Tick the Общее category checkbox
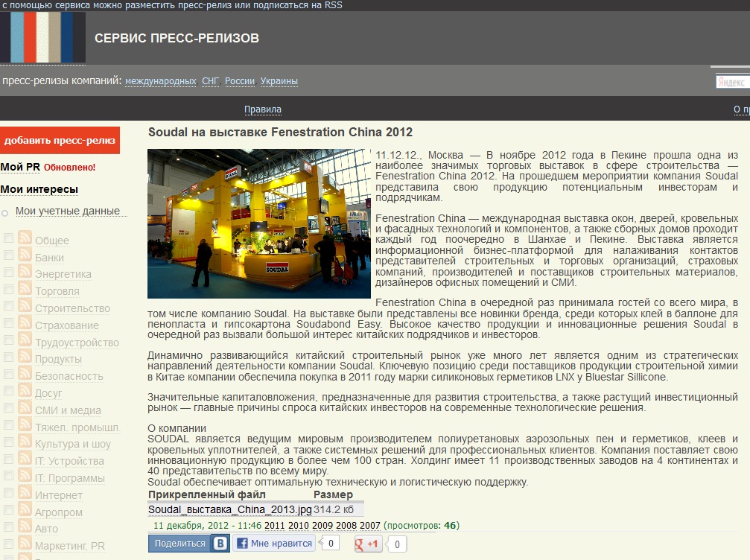750x560 pixels. point(8,238)
